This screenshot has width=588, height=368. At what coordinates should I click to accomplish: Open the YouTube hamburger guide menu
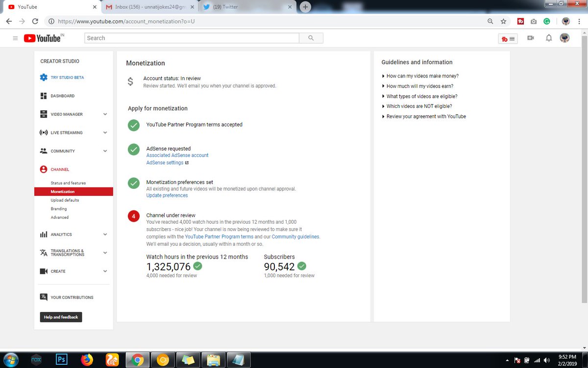[x=15, y=38]
